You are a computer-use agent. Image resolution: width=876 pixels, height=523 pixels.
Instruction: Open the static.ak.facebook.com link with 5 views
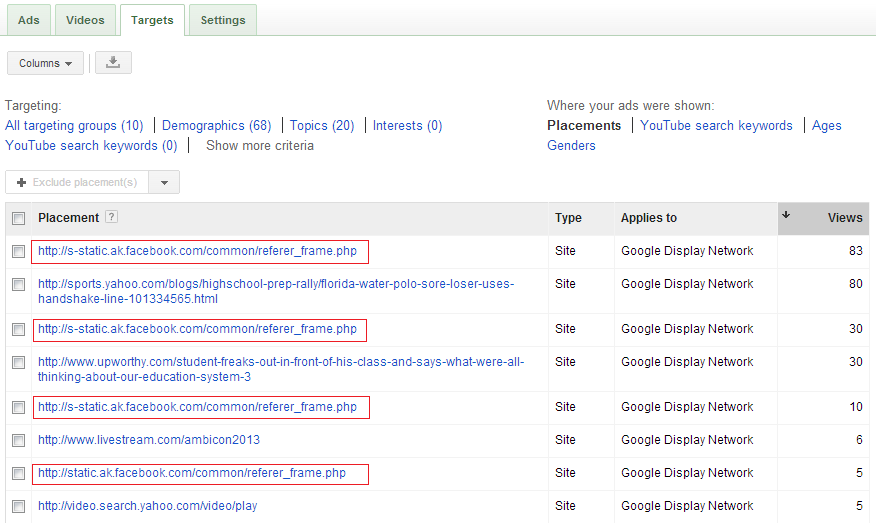point(192,473)
